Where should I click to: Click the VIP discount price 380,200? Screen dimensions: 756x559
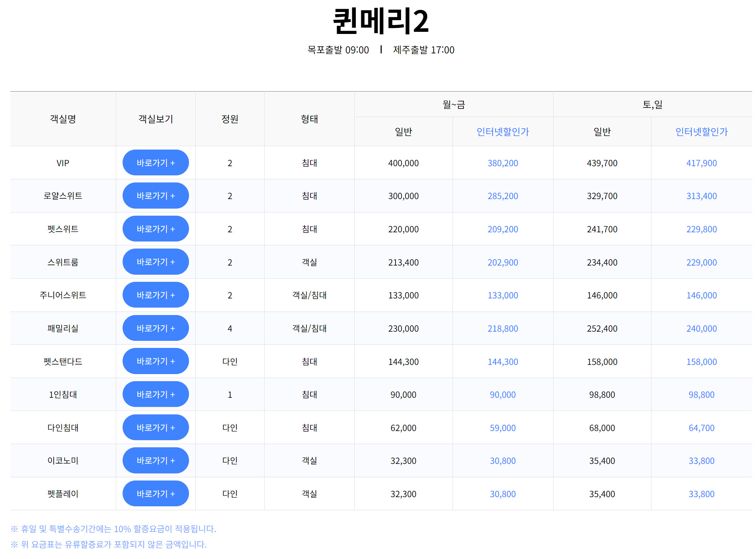point(503,163)
